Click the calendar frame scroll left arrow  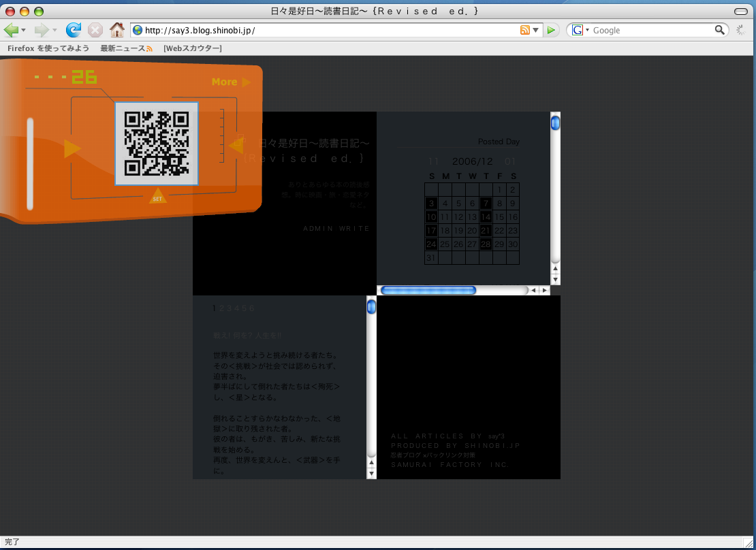533,290
